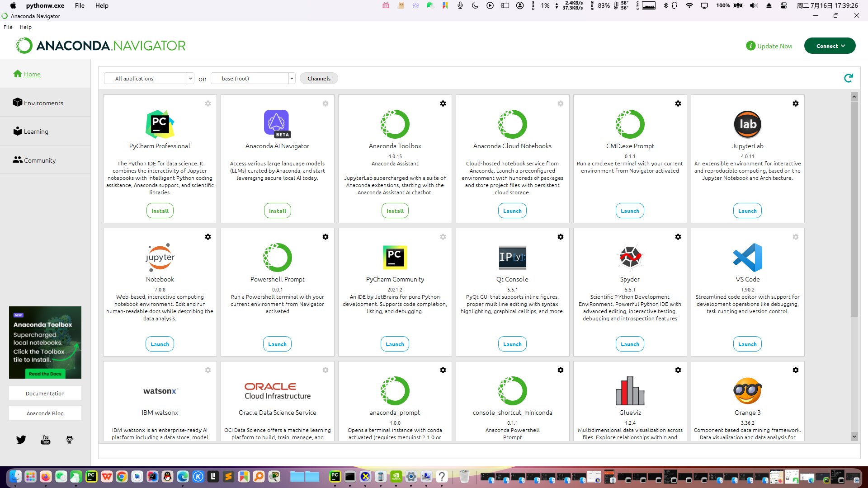Open Anaconda GitHub link icon
Image resolution: width=868 pixels, height=488 pixels.
[x=70, y=440]
